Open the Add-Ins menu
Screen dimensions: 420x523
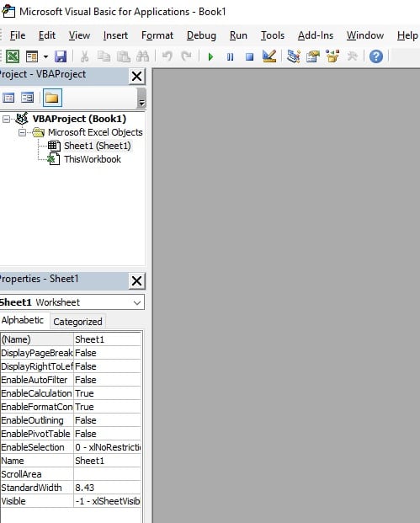click(316, 35)
